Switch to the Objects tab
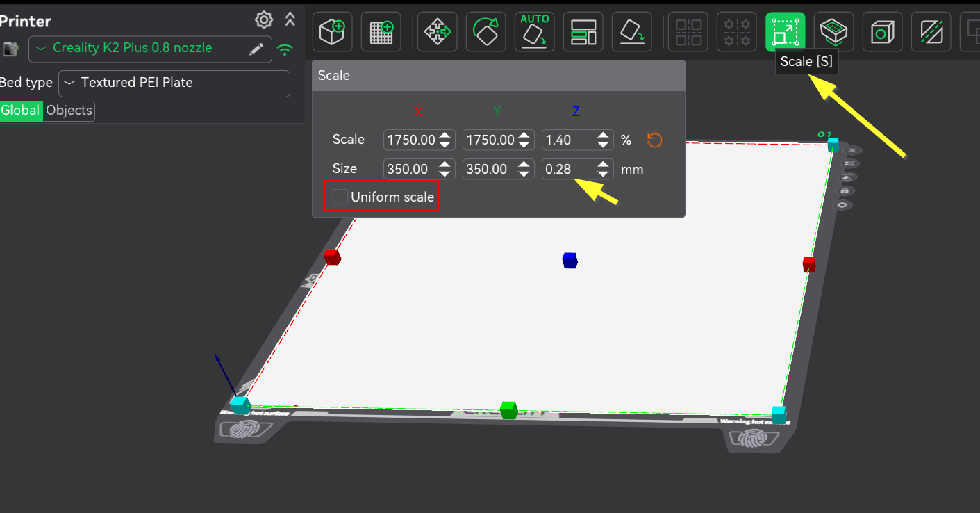 click(69, 111)
